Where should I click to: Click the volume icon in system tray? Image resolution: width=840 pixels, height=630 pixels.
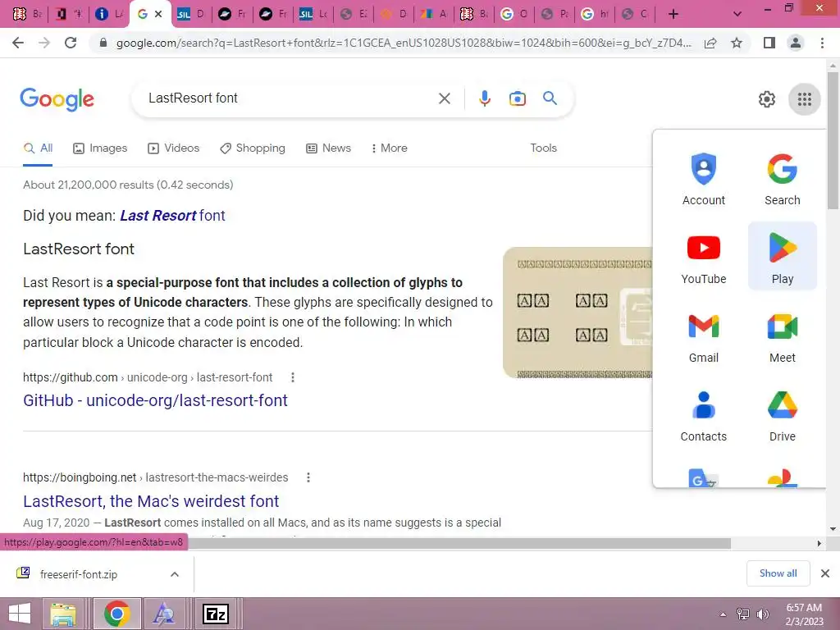[762, 614]
